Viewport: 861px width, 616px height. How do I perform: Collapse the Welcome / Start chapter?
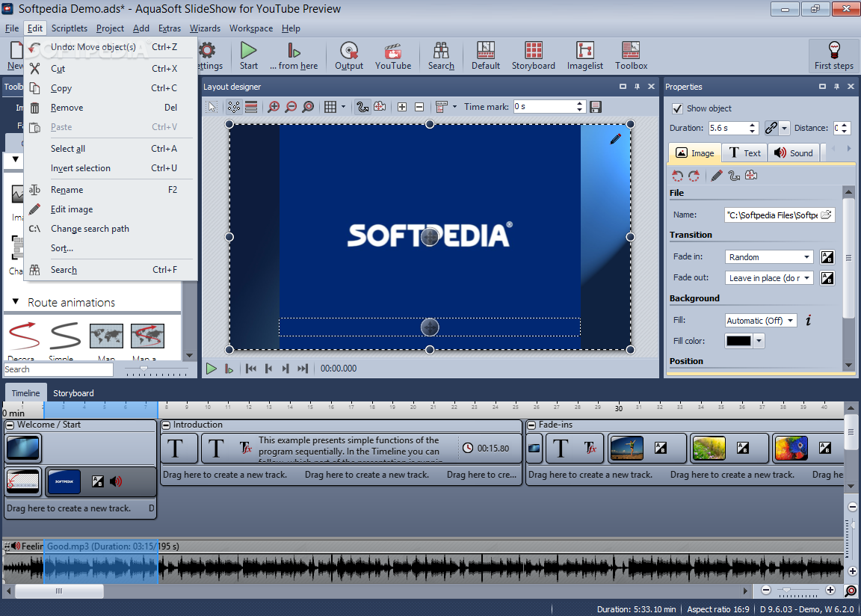(x=9, y=425)
